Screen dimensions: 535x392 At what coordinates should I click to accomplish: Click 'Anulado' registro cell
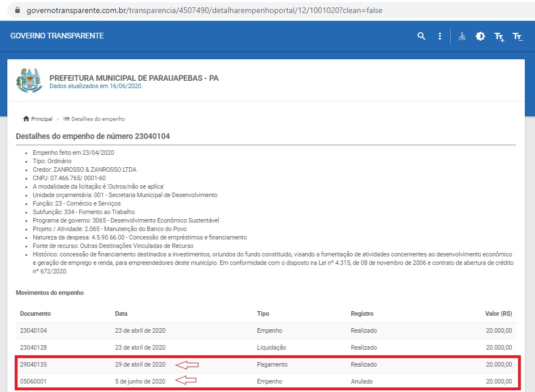[362, 381]
